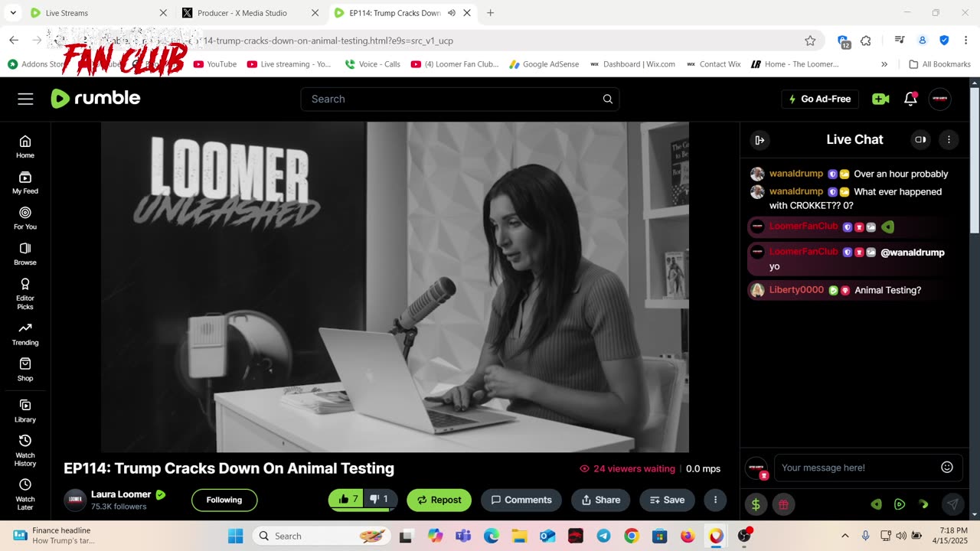Open the For You section
980x551 pixels.
[25, 218]
